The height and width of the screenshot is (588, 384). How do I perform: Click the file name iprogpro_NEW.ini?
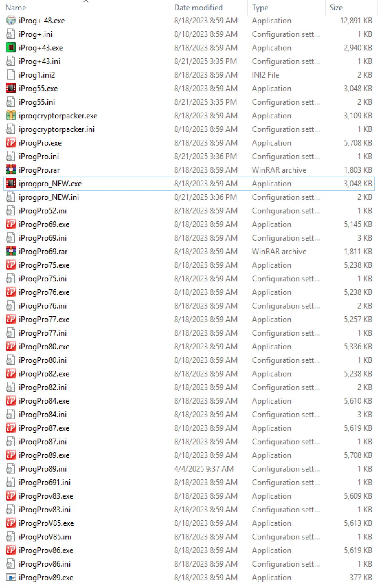49,197
